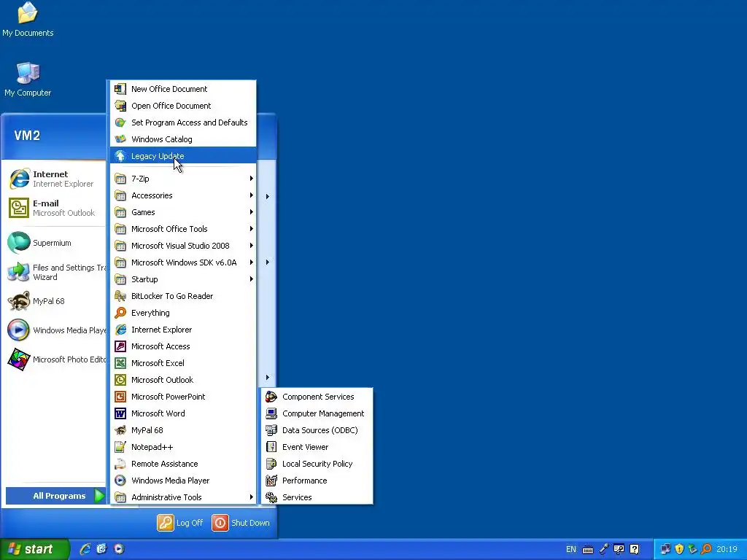
Task: Click the security shield tray icon
Action: 679,549
